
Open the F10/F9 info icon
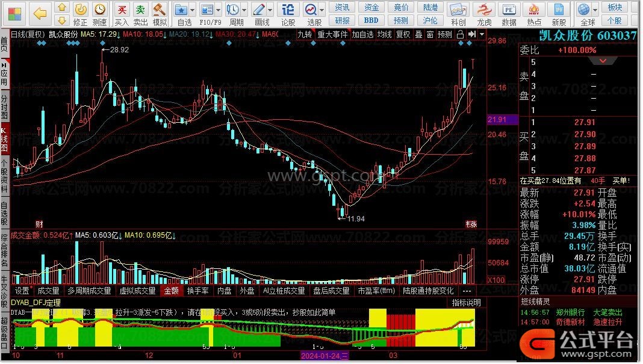(x=207, y=9)
